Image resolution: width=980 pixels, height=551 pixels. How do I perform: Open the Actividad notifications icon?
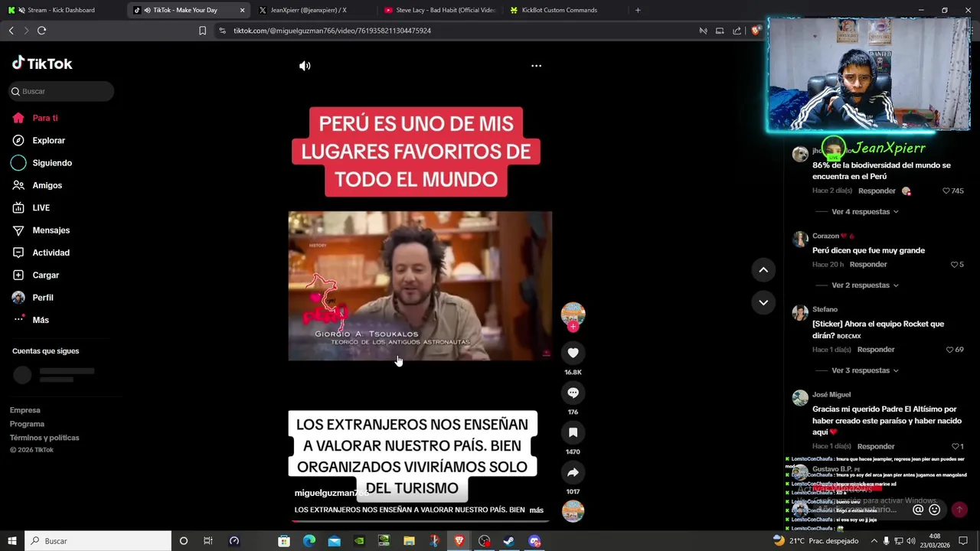click(x=18, y=253)
